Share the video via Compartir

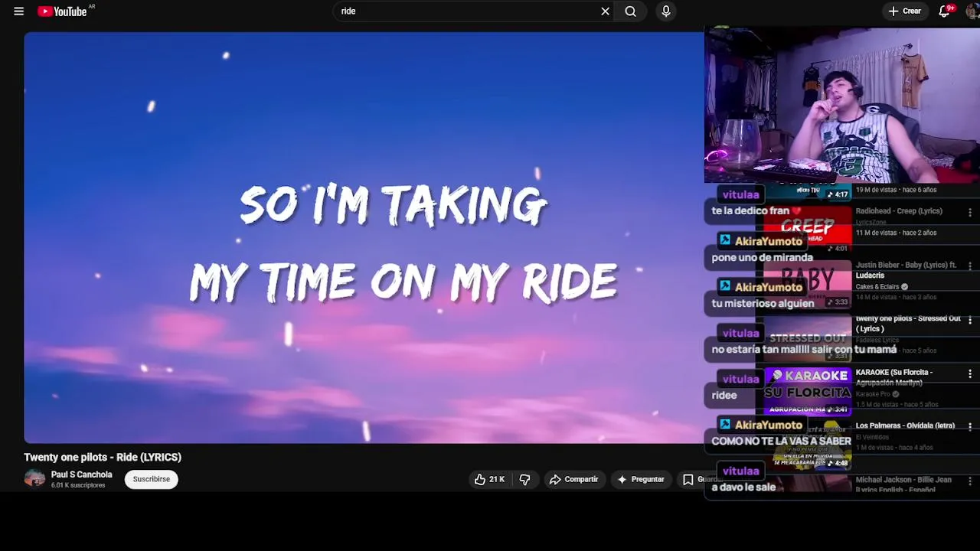click(574, 479)
